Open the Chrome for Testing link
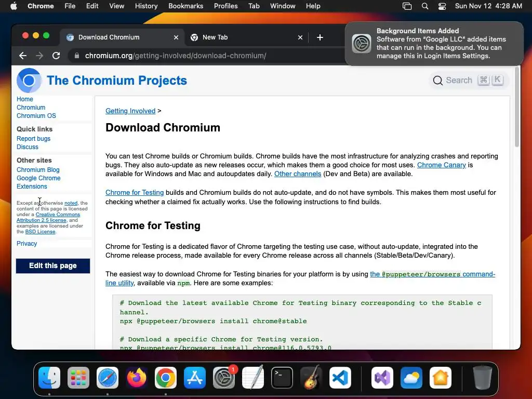 [135, 192]
